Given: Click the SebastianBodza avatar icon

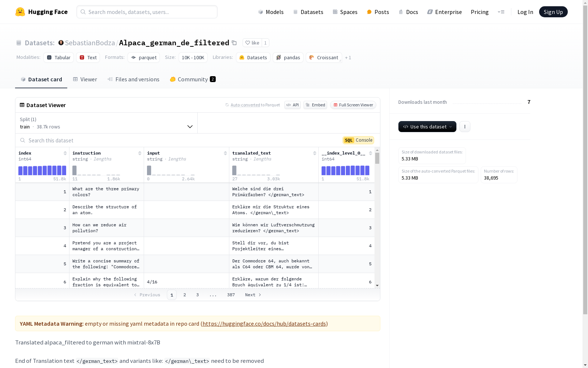Looking at the screenshot, I should coord(61,43).
